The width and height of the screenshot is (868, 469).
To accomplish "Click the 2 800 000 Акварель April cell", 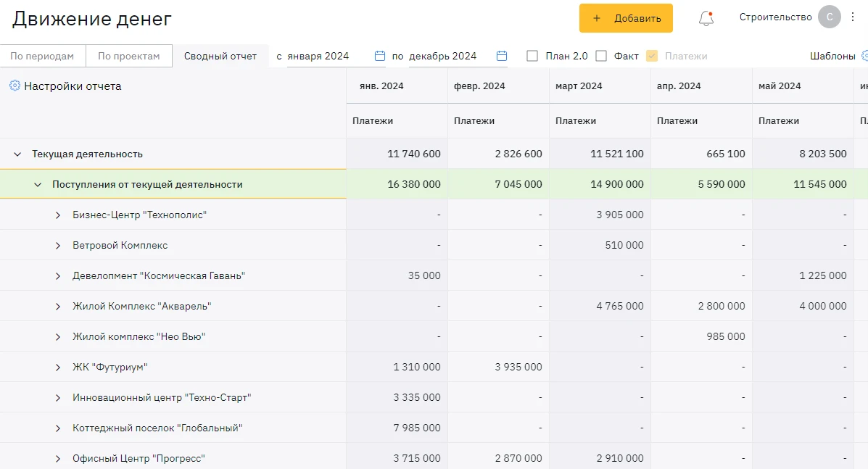I will pyautogui.click(x=701, y=306).
